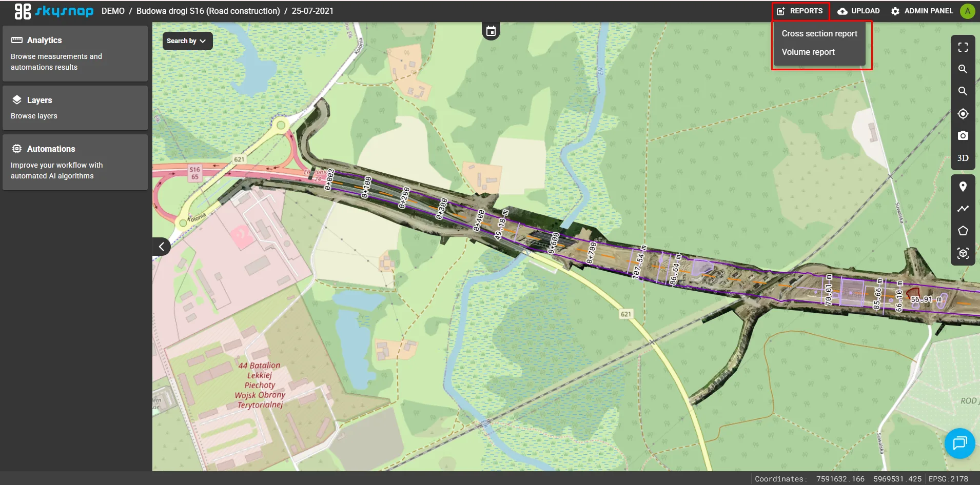Expand the Search by dropdown

(x=187, y=41)
